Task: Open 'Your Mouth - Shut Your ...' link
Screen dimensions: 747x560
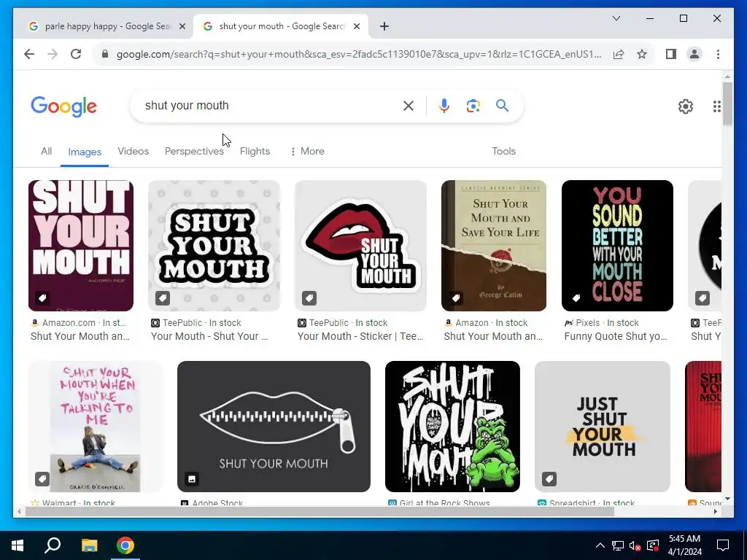Action: 209,336
